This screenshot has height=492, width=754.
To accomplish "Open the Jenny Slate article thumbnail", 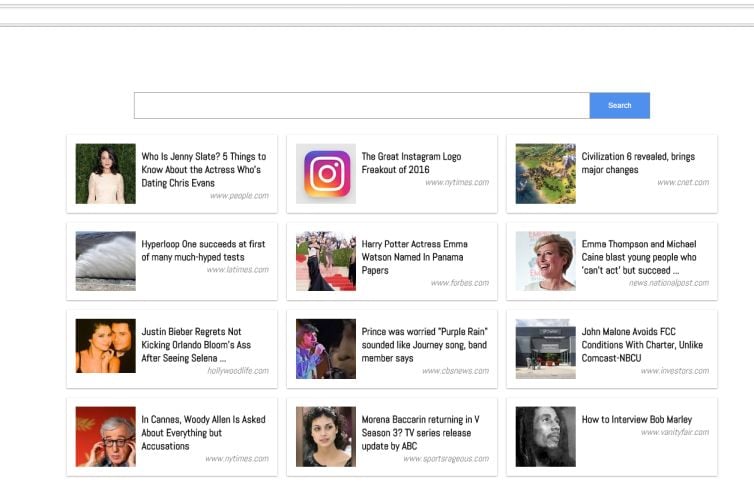I will click(x=105, y=174).
